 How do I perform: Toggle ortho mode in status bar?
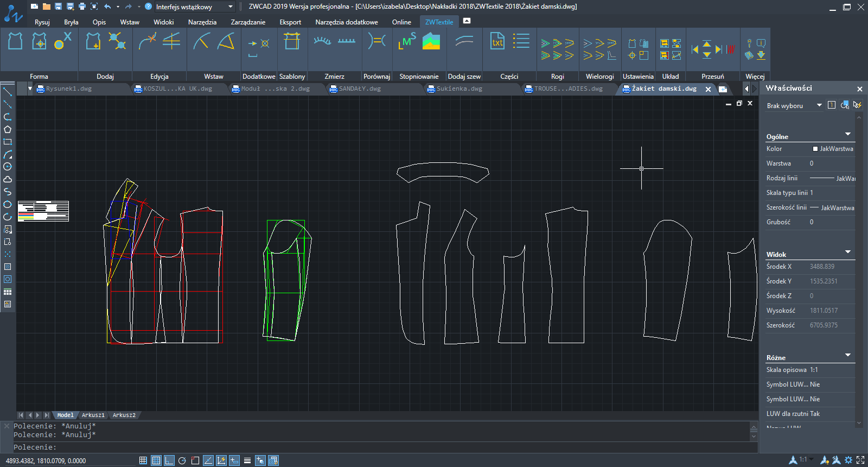[x=169, y=460]
